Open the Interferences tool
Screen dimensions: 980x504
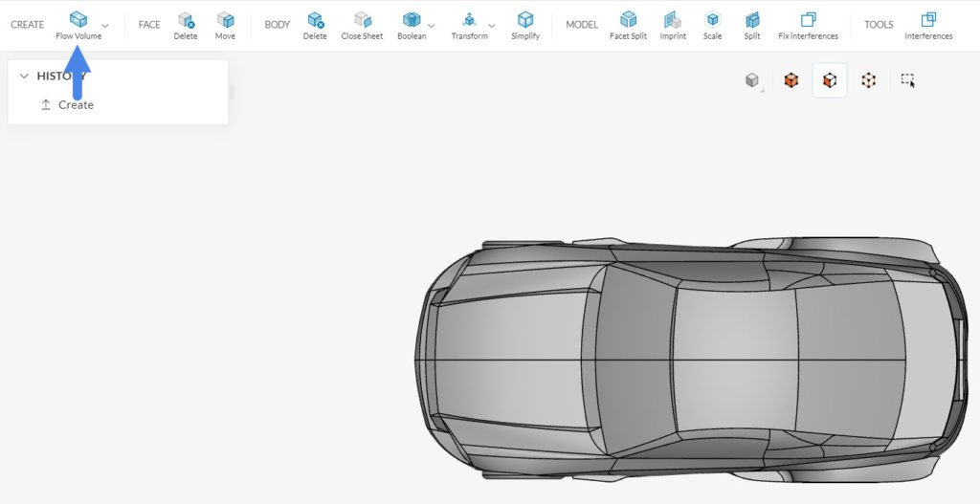928,26
